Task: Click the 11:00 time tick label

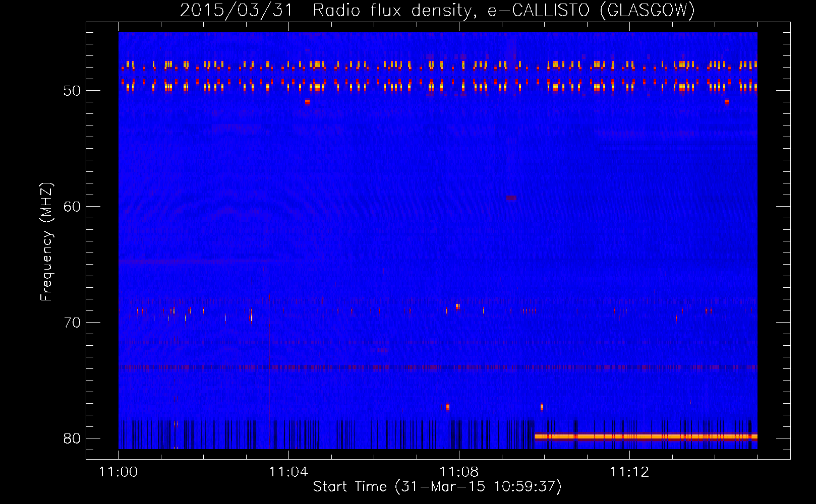Action: [119, 472]
